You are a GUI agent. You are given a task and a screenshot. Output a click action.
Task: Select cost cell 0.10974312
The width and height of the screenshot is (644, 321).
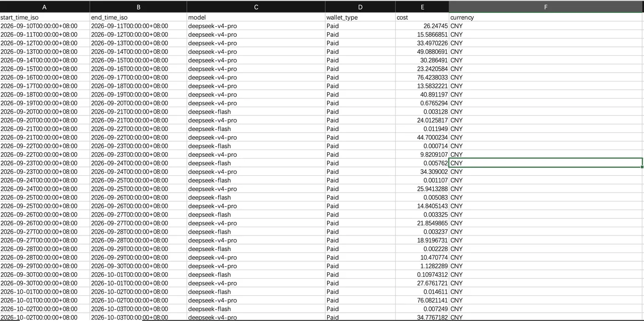point(422,275)
